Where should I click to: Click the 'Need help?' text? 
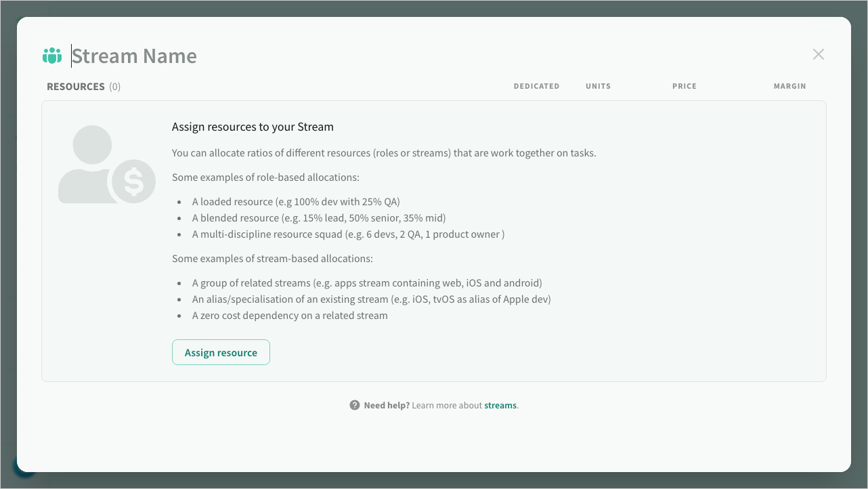[x=387, y=405]
